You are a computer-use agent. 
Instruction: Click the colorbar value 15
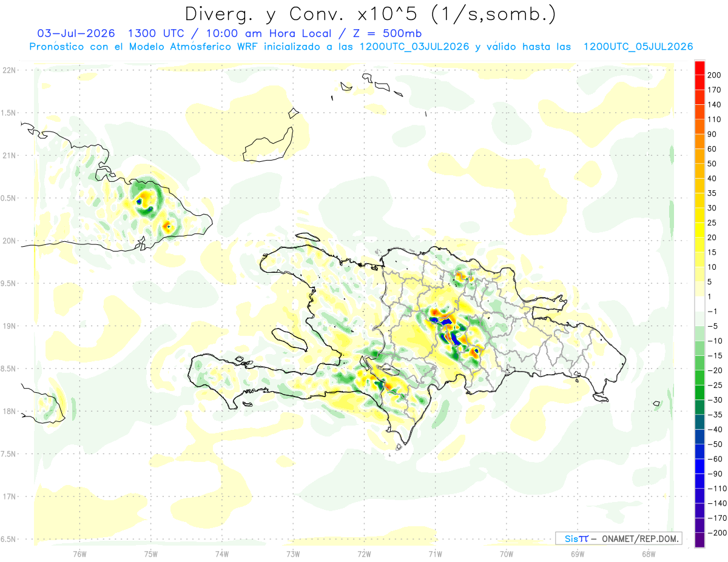[x=712, y=252]
